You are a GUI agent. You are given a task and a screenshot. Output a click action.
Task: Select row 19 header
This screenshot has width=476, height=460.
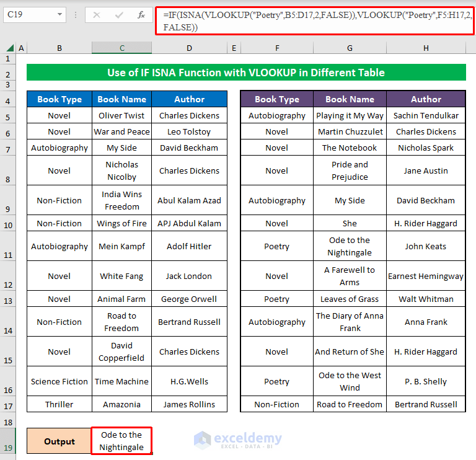pyautogui.click(x=8, y=441)
